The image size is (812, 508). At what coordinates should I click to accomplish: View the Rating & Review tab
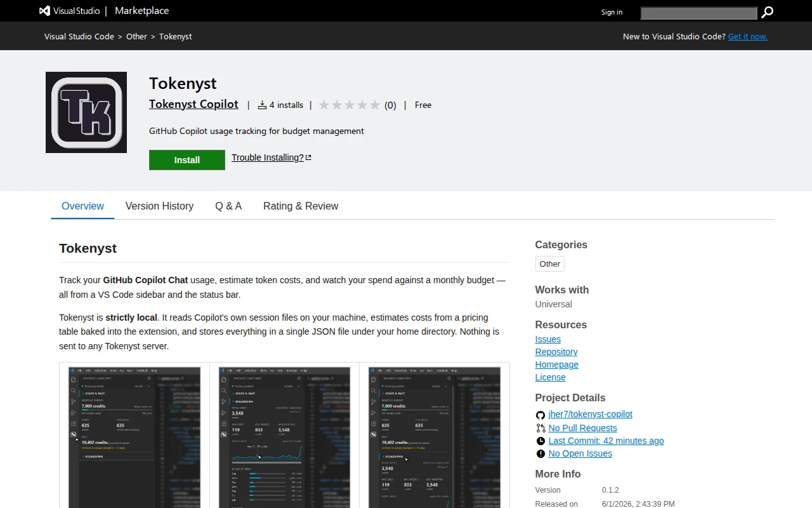tap(301, 206)
